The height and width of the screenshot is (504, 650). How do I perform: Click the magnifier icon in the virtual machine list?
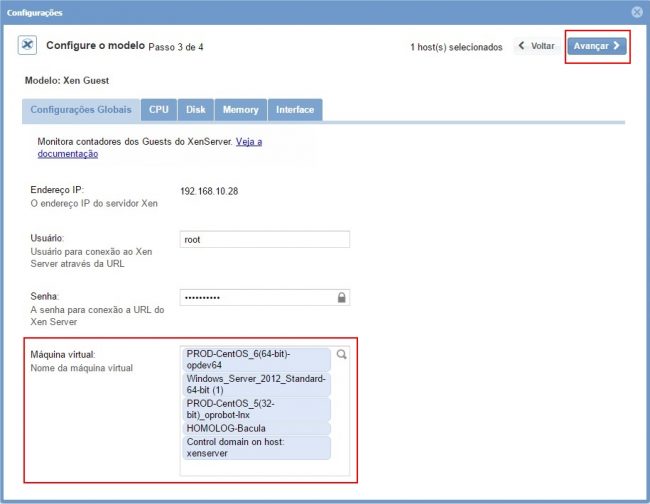click(341, 354)
